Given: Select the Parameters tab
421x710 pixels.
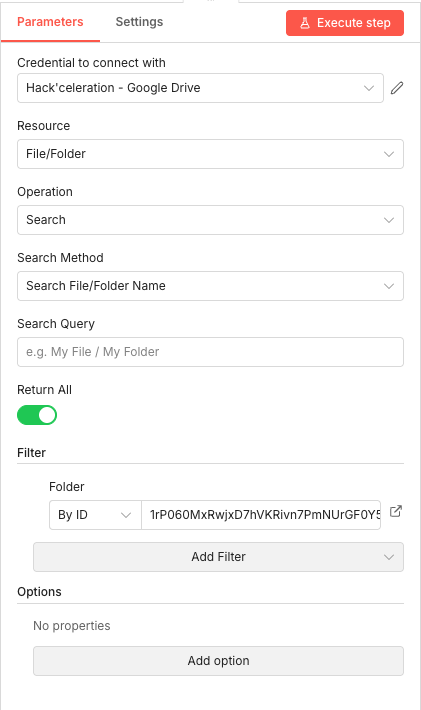Looking at the screenshot, I should [x=50, y=22].
